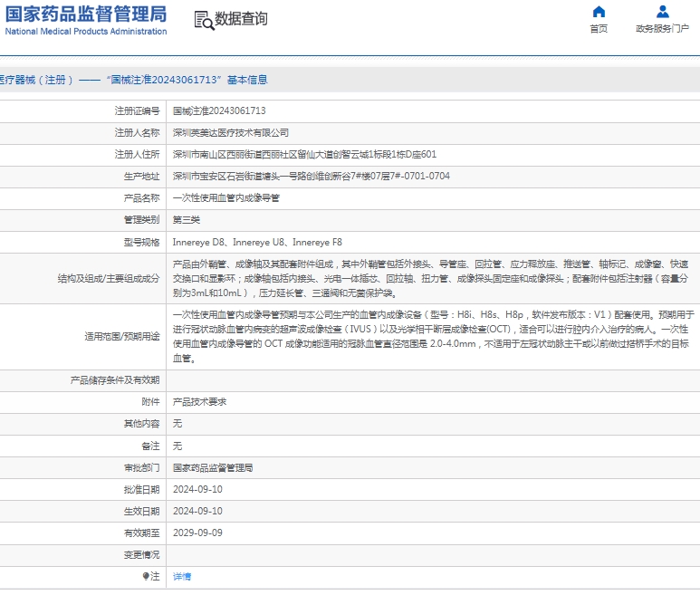Select the 注册人住所 address value

point(304,155)
